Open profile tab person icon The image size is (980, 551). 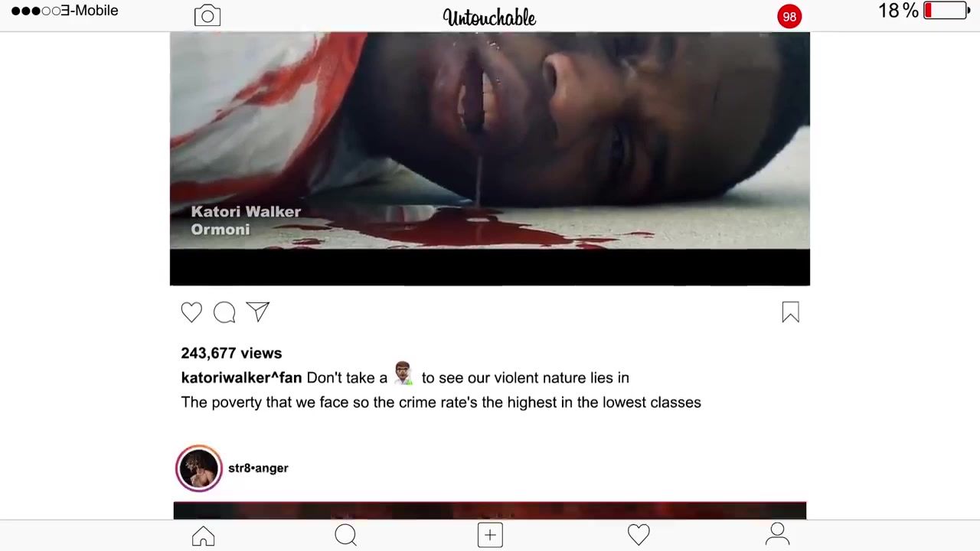click(777, 534)
